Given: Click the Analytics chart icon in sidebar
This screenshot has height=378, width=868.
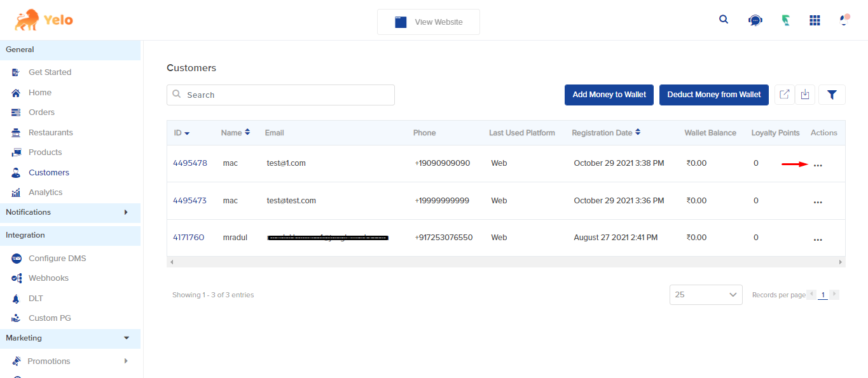Looking at the screenshot, I should (x=16, y=192).
